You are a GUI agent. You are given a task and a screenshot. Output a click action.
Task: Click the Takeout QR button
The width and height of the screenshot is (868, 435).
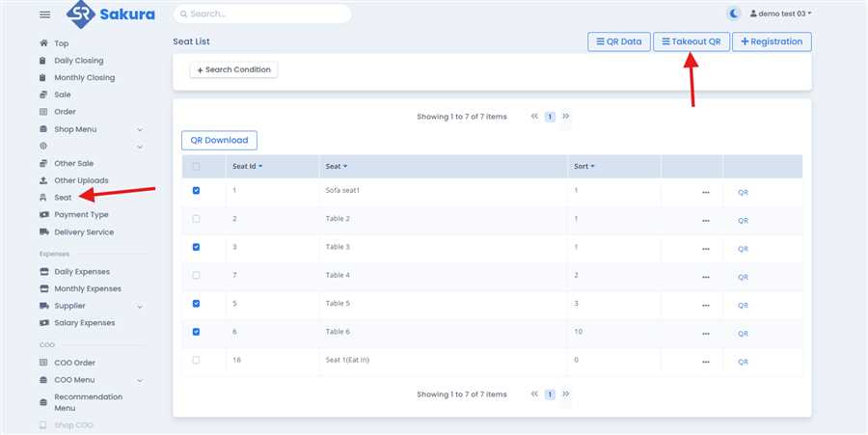click(691, 41)
